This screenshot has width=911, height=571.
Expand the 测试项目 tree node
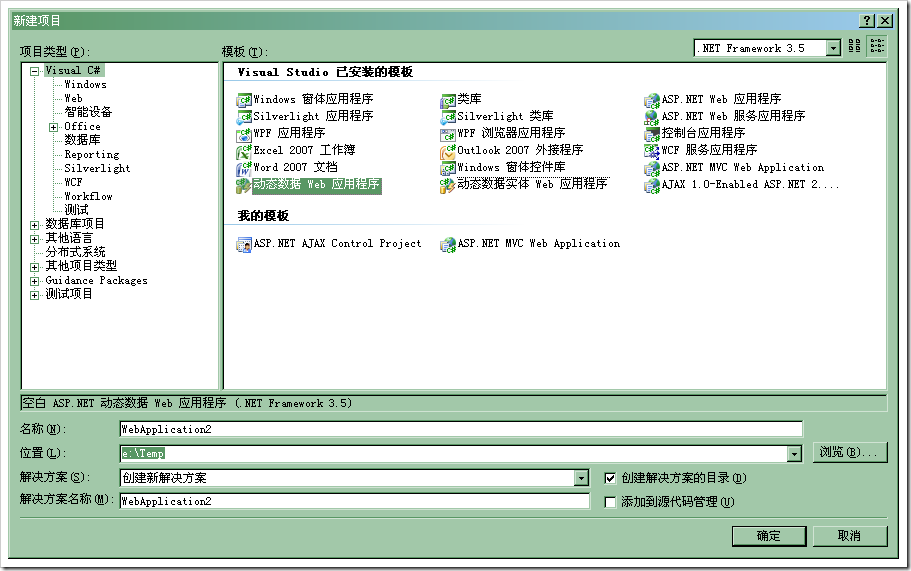pos(35,295)
